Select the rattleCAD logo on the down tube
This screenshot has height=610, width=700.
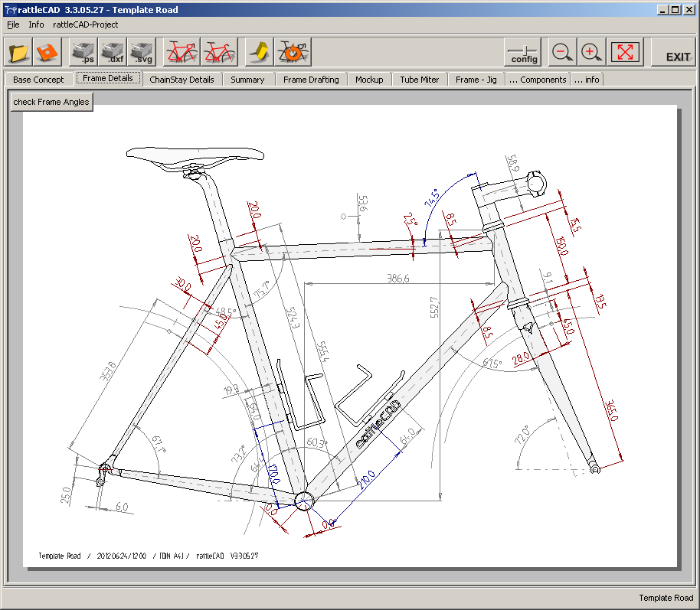(378, 424)
